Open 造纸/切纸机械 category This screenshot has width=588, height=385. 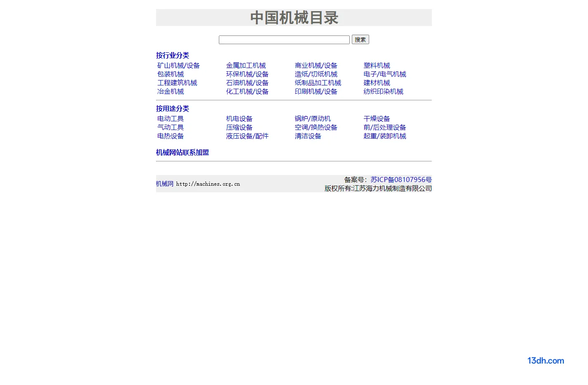click(x=316, y=74)
